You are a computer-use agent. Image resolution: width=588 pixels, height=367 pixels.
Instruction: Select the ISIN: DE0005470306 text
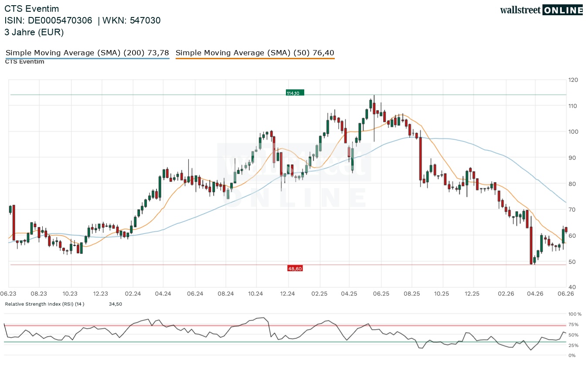tap(48, 20)
